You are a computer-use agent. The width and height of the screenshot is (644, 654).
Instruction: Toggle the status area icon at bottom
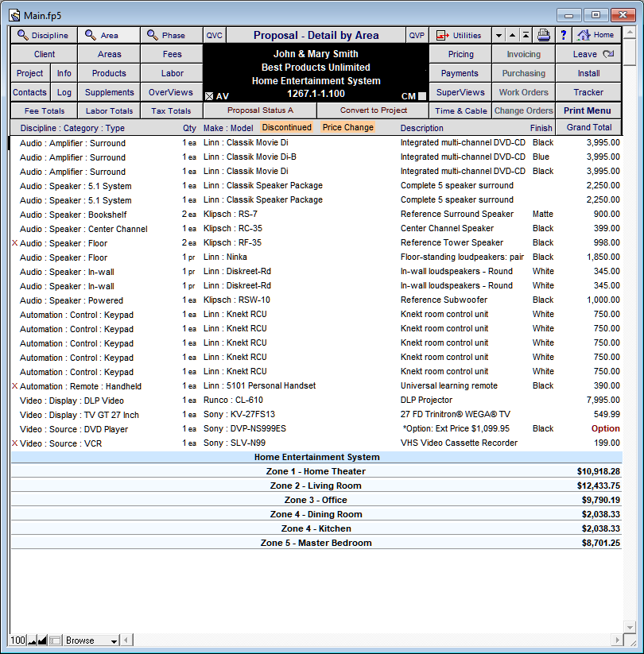(x=55, y=640)
